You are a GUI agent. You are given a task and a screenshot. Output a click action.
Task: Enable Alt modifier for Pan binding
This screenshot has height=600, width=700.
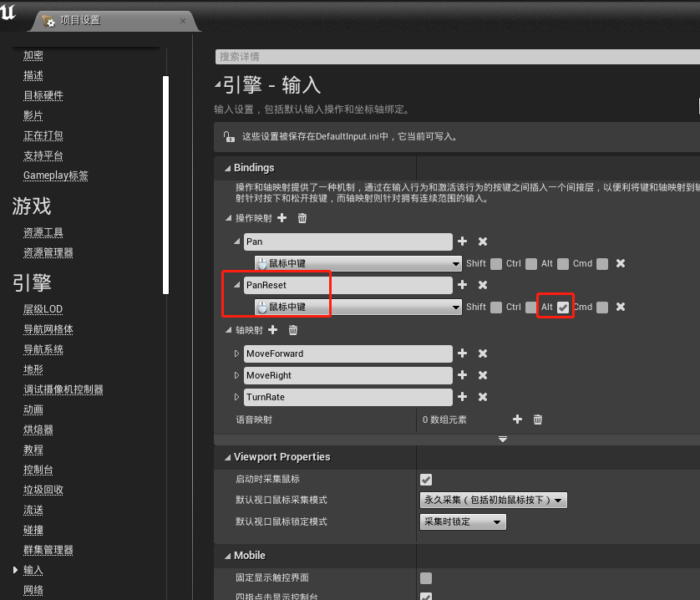(563, 263)
